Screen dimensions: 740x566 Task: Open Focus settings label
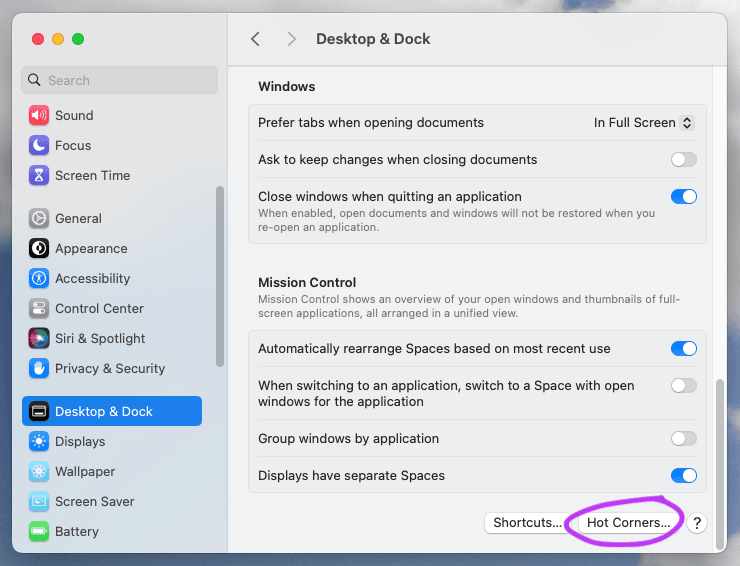73,145
